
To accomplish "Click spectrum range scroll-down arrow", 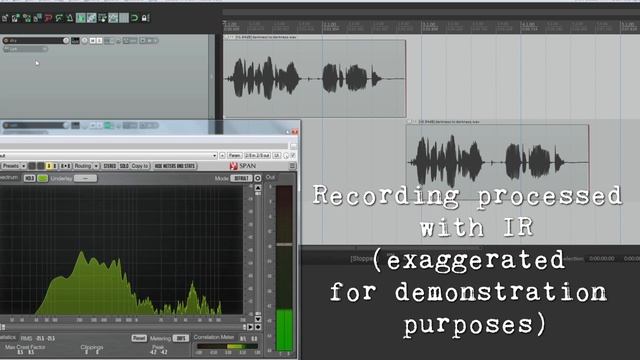I will [258, 319].
